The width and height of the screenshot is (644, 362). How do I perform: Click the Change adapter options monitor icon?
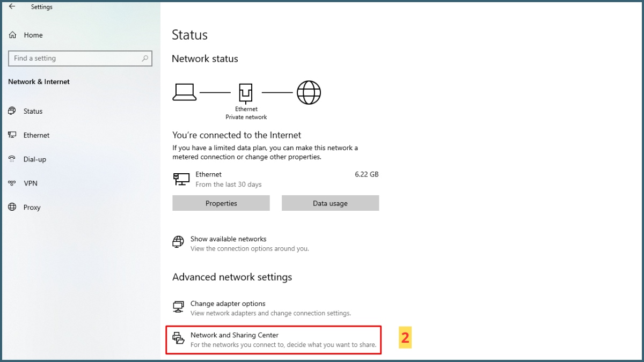[178, 307]
